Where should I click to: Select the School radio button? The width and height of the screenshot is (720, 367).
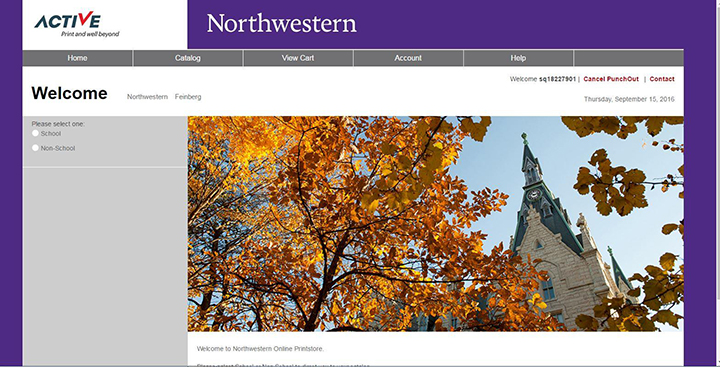35,133
